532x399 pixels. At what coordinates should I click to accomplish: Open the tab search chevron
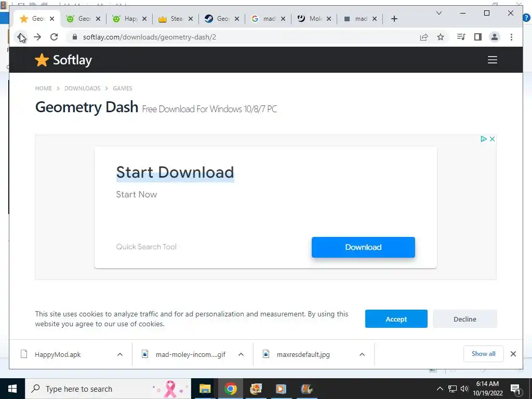(438, 13)
